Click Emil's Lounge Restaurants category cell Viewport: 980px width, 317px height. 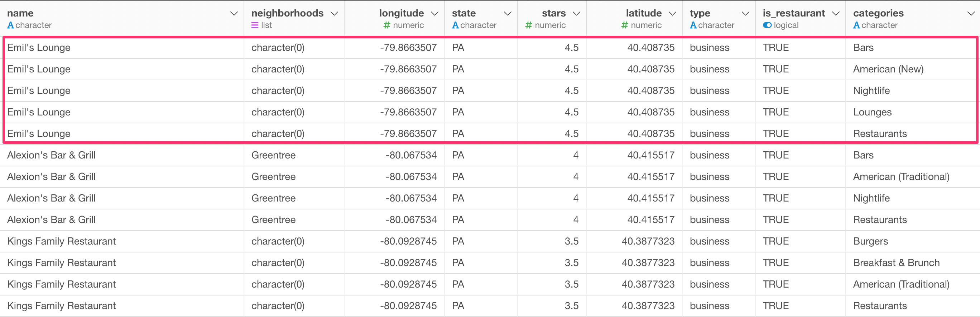(880, 134)
